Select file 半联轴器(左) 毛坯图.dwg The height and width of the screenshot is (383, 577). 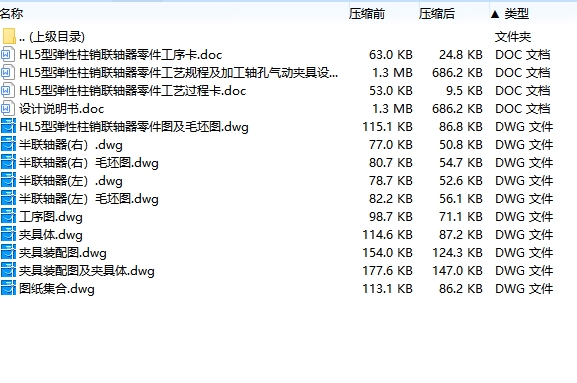click(x=89, y=199)
